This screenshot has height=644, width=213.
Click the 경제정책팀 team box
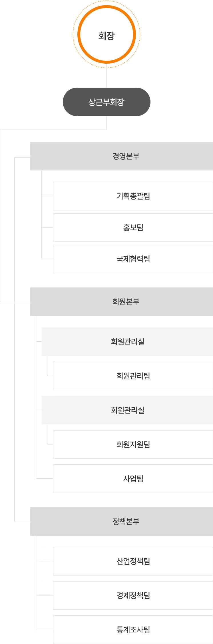[x=133, y=595]
